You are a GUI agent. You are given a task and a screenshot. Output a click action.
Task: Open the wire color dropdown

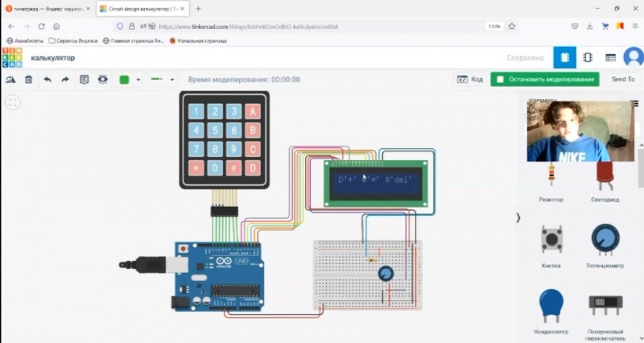point(138,80)
